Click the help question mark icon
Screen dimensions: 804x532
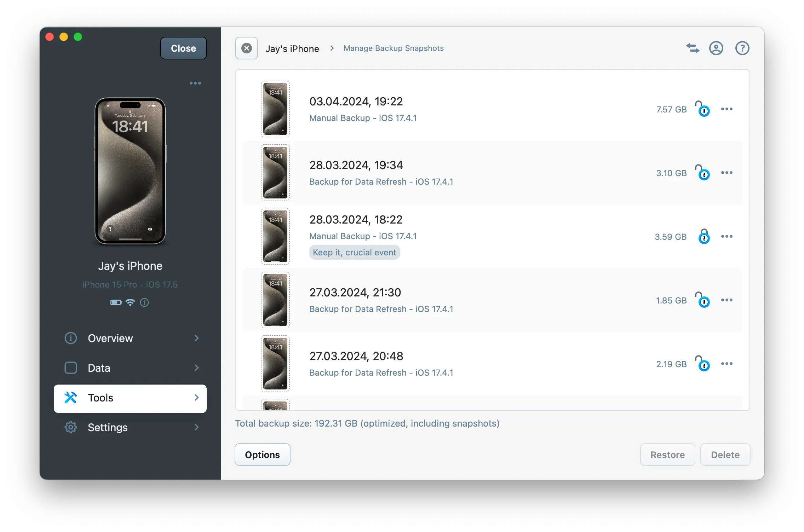click(742, 48)
